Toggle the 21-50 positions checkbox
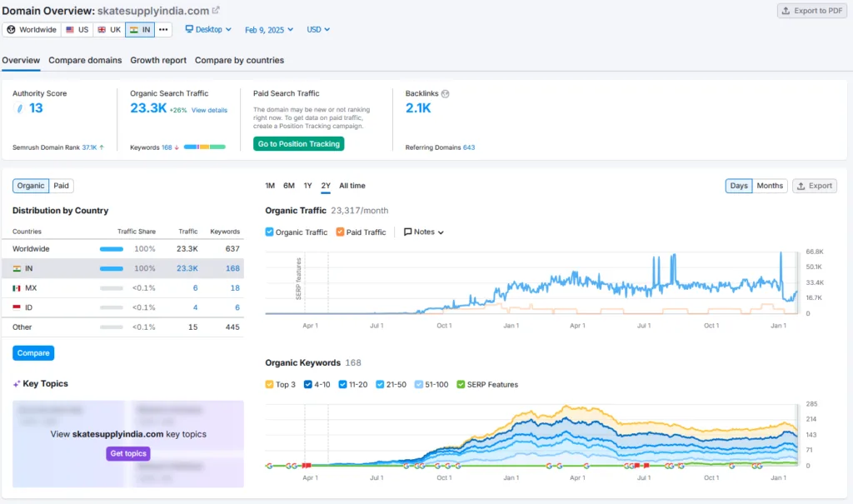Image resolution: width=853 pixels, height=504 pixels. coord(380,384)
